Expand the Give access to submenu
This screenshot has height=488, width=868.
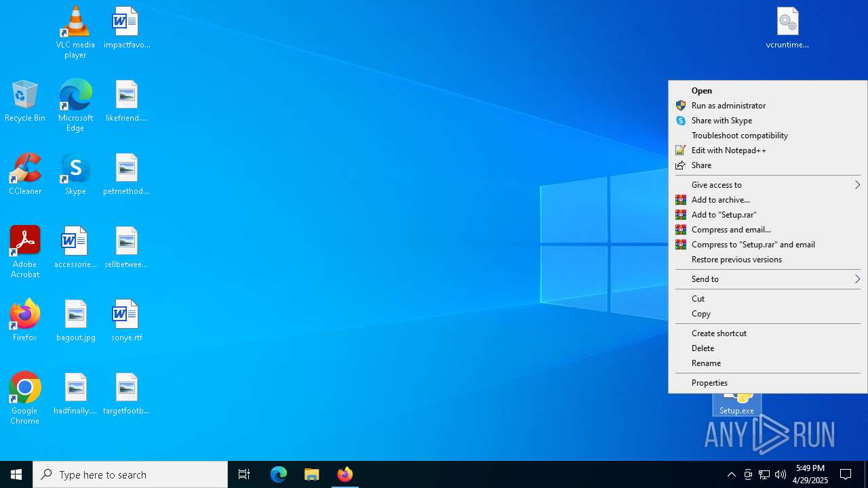click(768, 185)
